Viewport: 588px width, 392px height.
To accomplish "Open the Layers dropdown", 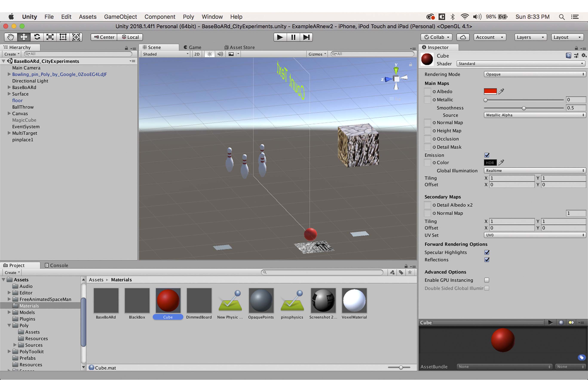I will (x=530, y=37).
